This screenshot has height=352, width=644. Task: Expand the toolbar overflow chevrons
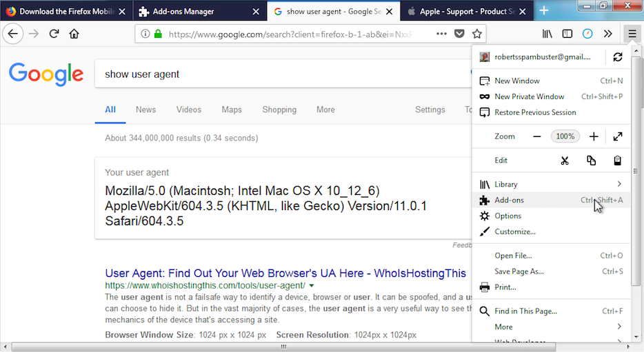(608, 34)
